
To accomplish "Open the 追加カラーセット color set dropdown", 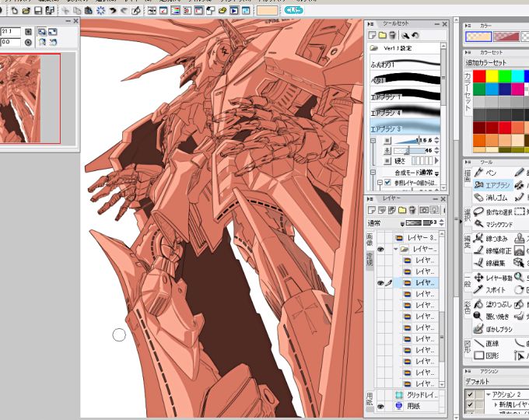I will click(496, 63).
